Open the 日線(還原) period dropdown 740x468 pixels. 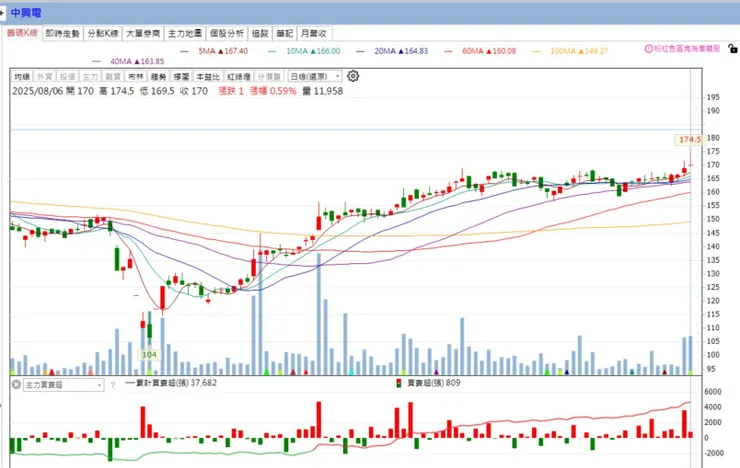tap(315, 76)
